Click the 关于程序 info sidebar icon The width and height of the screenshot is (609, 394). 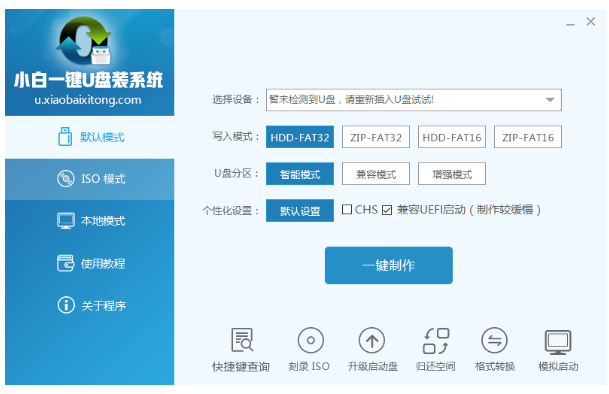click(66, 305)
